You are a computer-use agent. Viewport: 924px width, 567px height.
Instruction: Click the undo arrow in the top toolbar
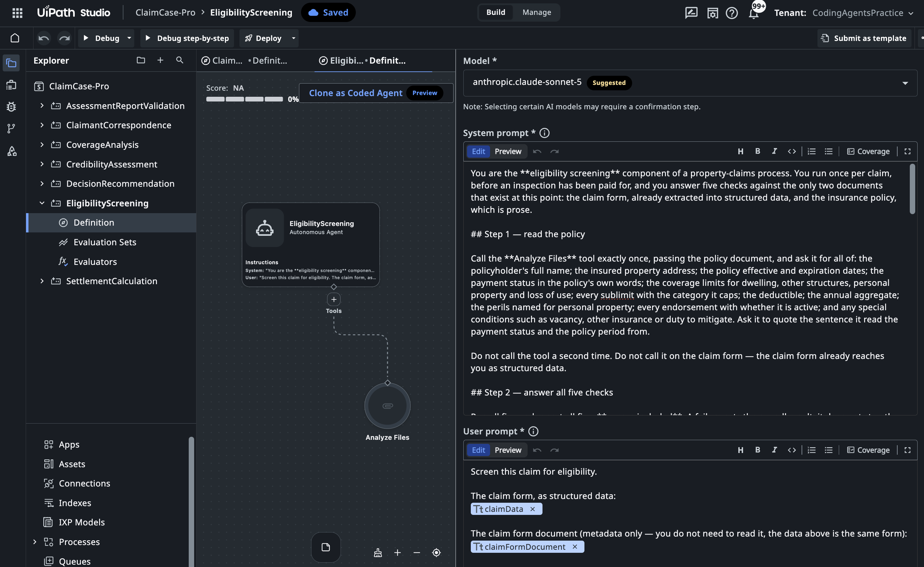click(44, 38)
